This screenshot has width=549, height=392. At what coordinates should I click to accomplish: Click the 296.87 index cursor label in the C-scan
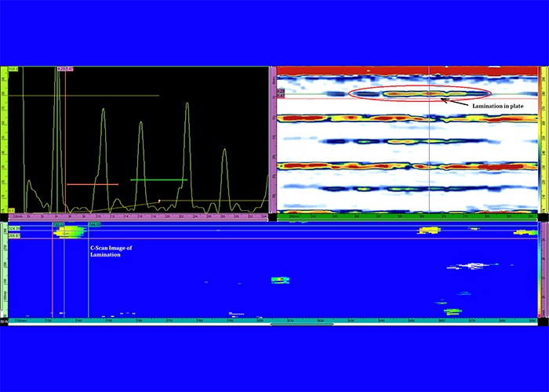(x=14, y=236)
